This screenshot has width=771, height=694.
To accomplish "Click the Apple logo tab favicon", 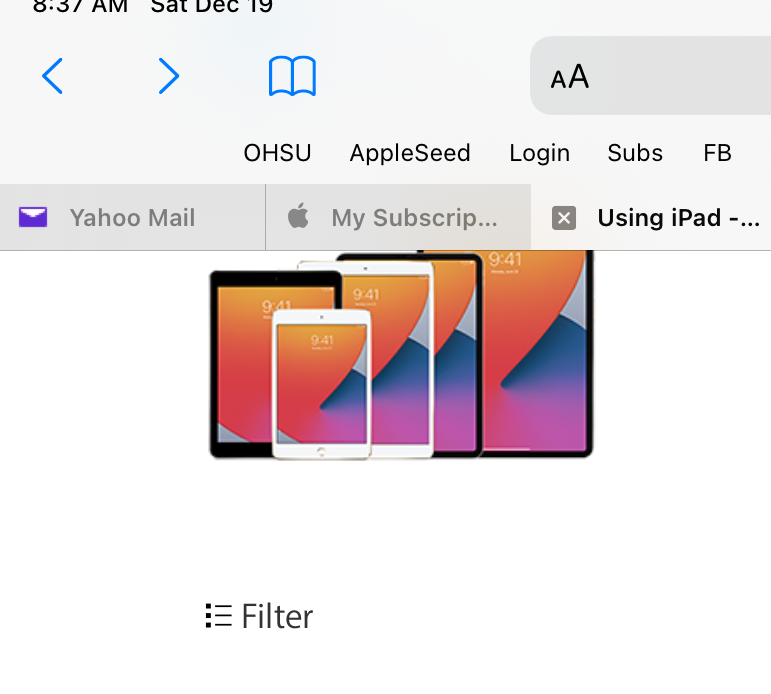I will point(298,215).
